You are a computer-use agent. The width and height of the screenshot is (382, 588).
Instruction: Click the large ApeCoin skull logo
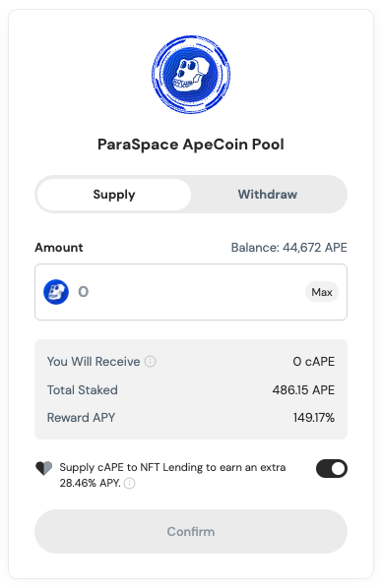191,75
